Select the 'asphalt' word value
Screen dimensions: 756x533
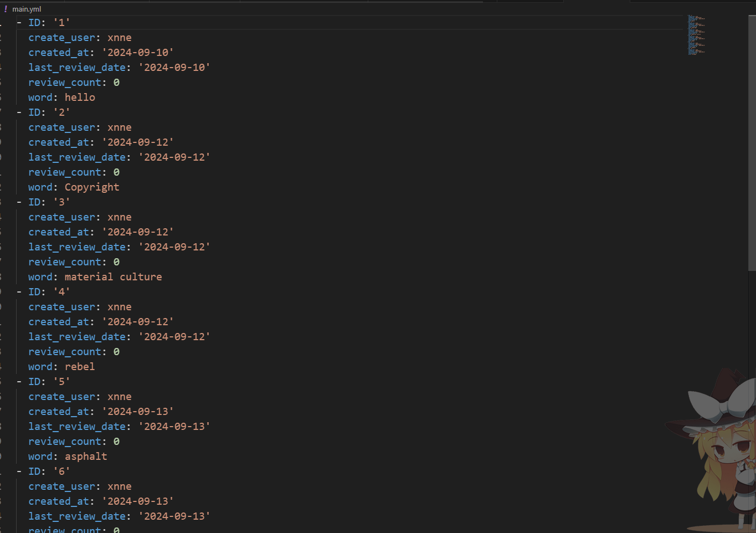pos(86,456)
